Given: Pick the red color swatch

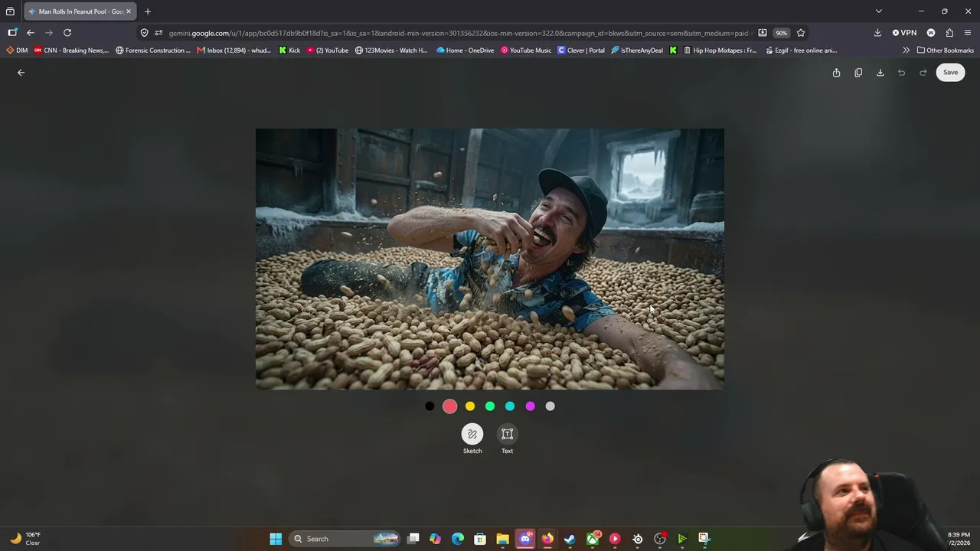Looking at the screenshot, I should pyautogui.click(x=449, y=406).
